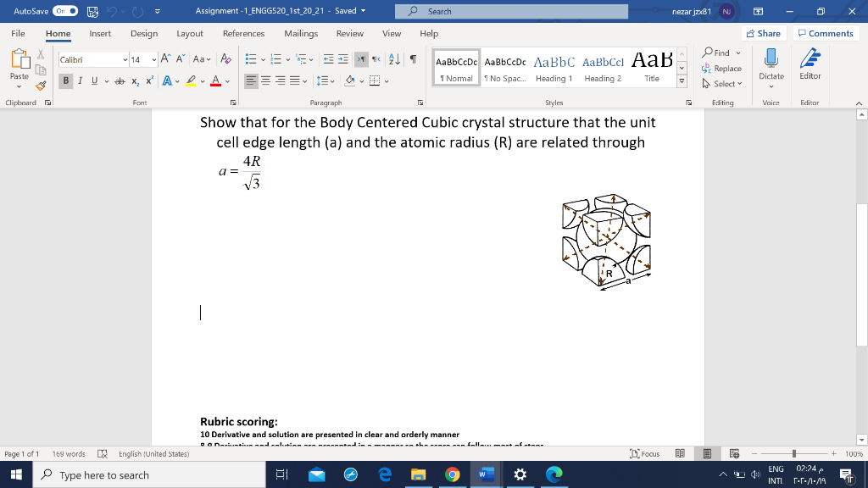Open the Editor pane
868x488 pixels.
pos(810,68)
